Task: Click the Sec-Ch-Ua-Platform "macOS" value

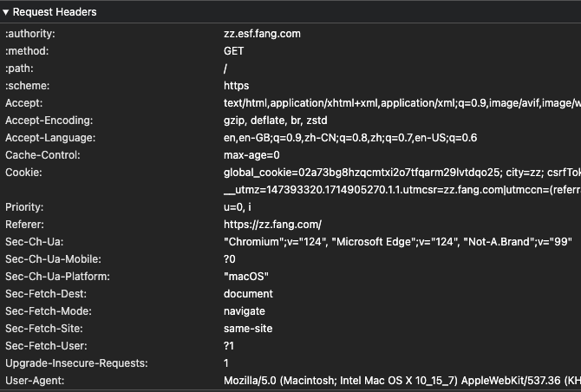Action: point(246,277)
